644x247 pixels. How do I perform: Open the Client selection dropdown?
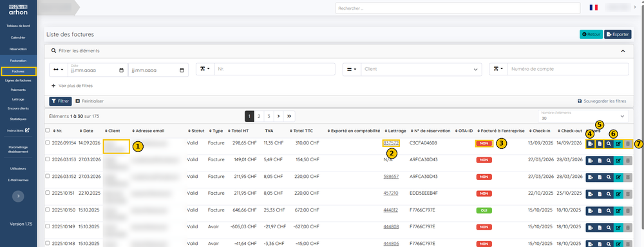(421, 70)
